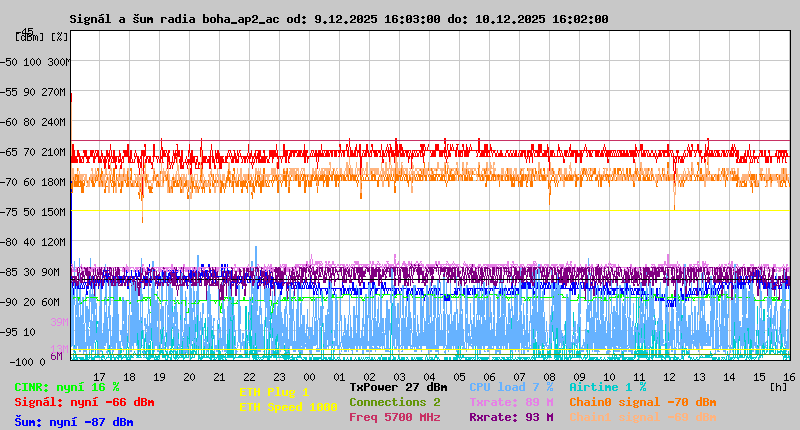800x430 pixels.
Task: Select the Chain0 signal -70 dBm legend
Action: pos(642,402)
